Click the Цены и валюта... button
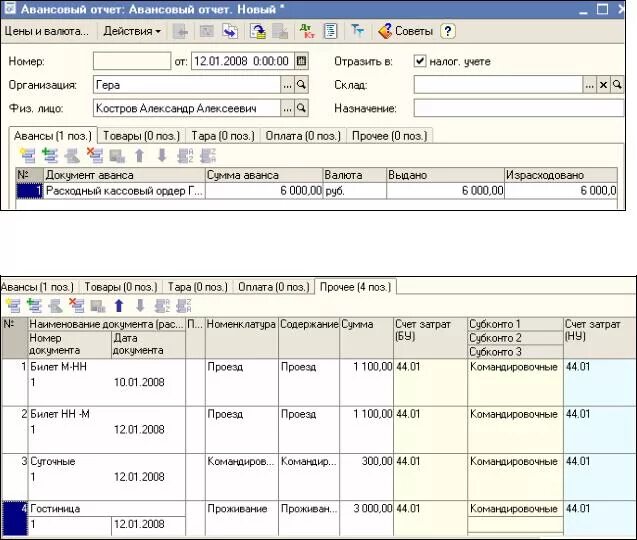This screenshot has width=637, height=540. pos(46,31)
